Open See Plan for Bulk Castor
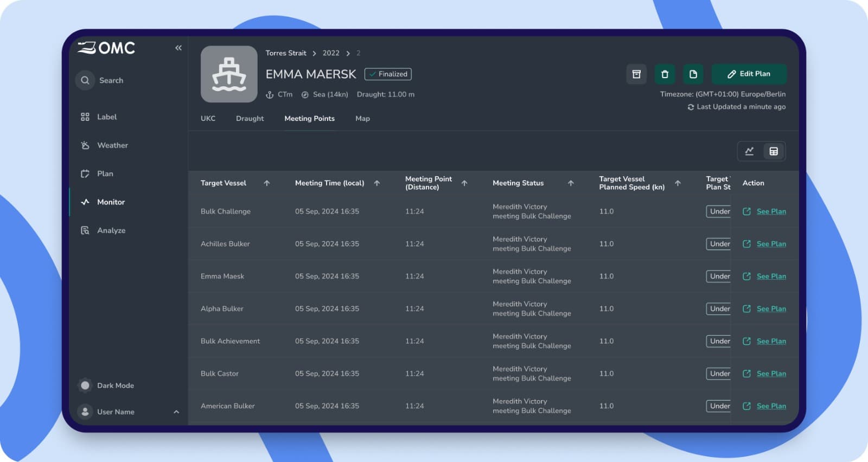 [771, 374]
